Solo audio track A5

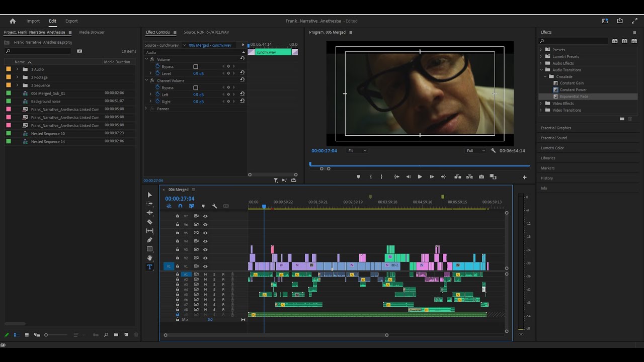coord(214,295)
